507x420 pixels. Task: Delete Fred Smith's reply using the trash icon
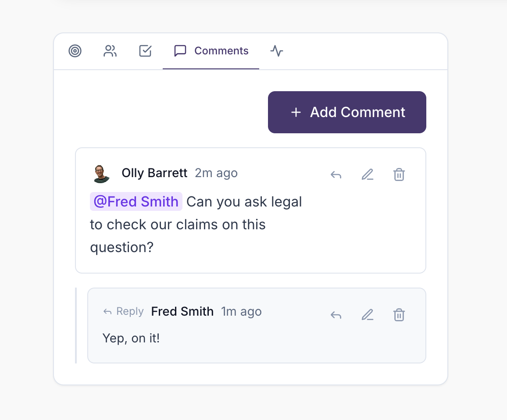[399, 314]
